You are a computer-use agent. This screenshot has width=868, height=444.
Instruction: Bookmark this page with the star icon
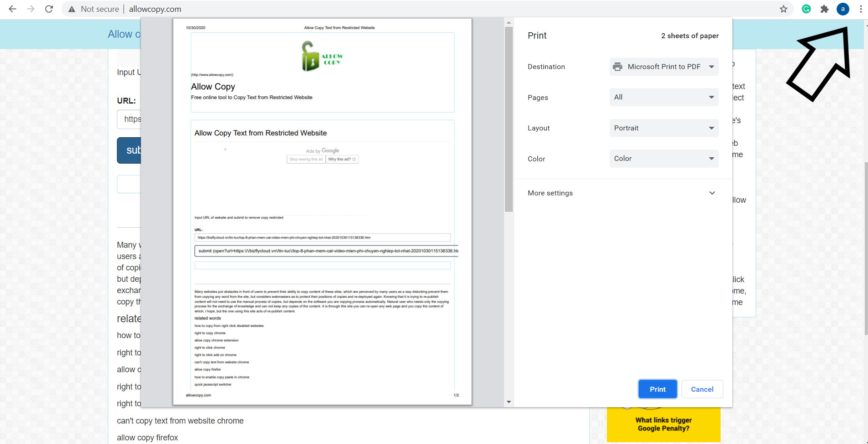tap(783, 9)
